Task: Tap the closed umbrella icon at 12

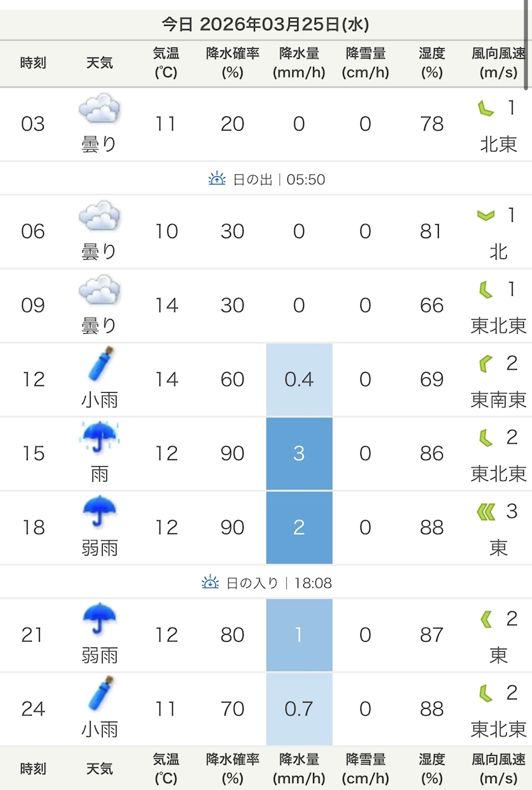Action: point(99,364)
